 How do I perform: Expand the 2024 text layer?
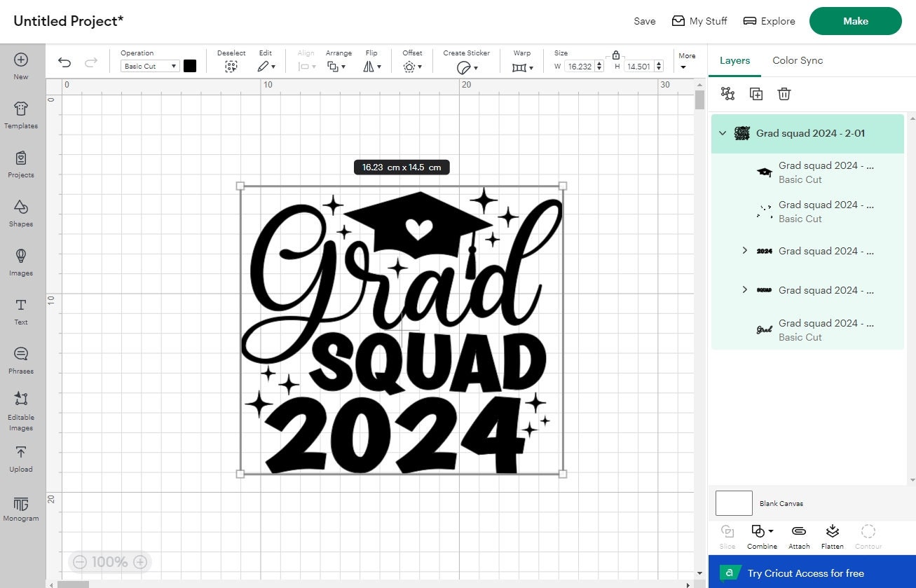(744, 250)
